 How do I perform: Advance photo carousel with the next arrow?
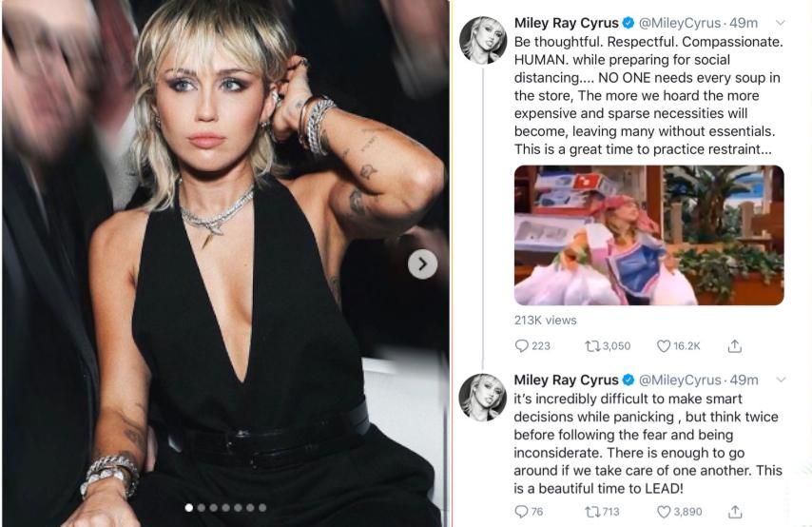point(423,263)
